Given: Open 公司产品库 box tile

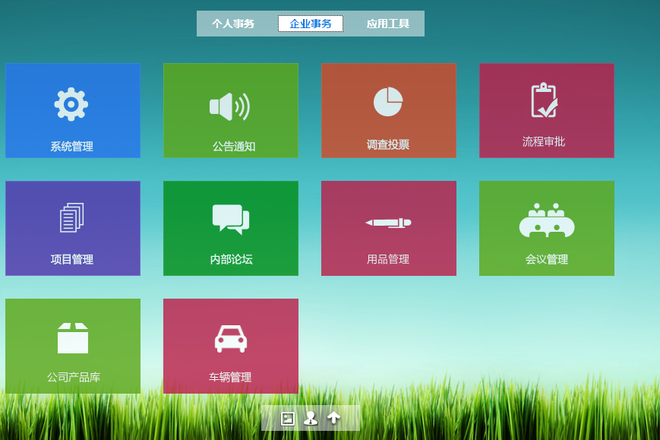Looking at the screenshot, I should [72, 338].
